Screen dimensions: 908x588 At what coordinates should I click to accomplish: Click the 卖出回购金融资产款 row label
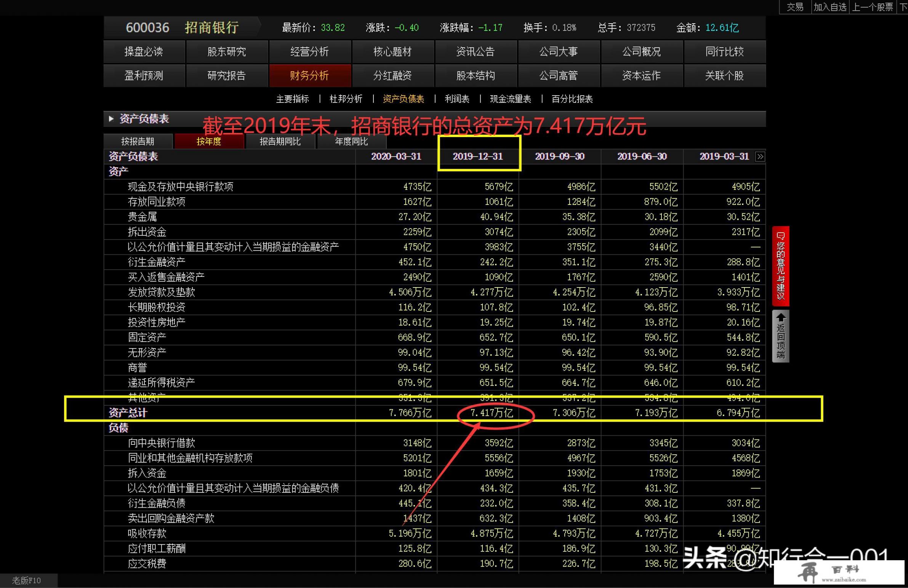171,518
